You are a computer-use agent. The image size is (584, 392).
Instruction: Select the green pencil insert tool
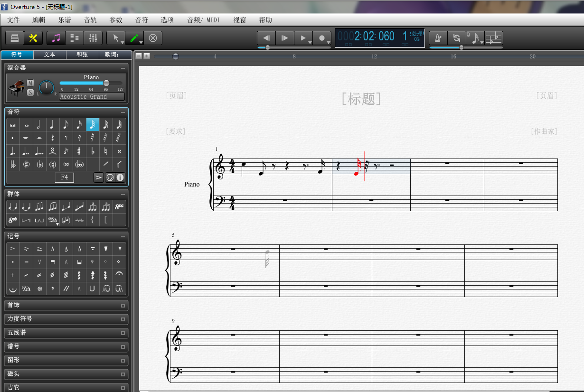point(135,37)
